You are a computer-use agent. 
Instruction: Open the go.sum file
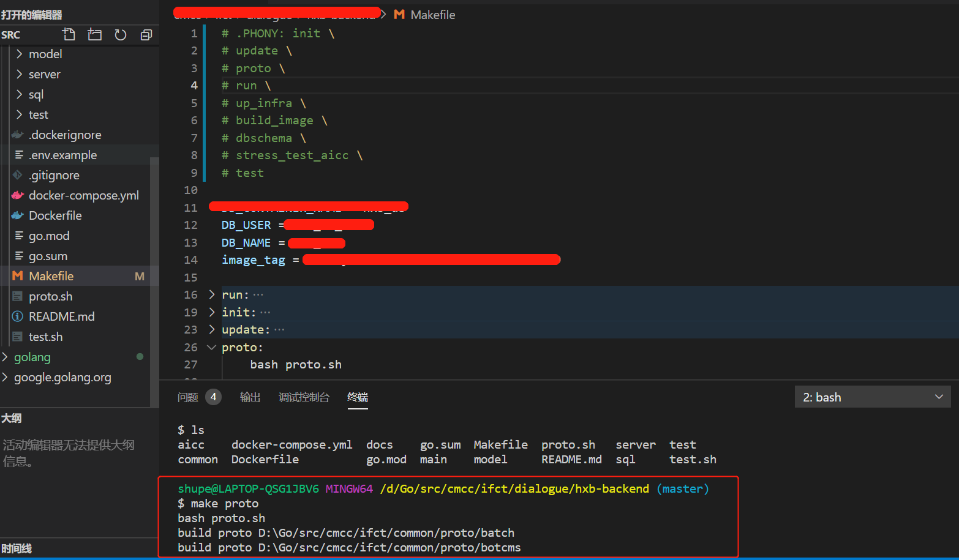coord(48,256)
